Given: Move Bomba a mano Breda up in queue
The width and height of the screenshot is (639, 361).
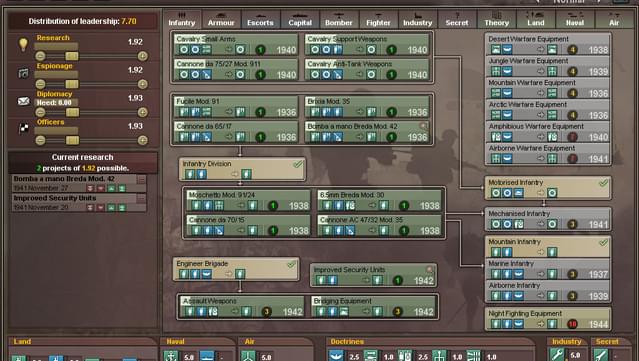Looking at the screenshot, I should click(111, 188).
